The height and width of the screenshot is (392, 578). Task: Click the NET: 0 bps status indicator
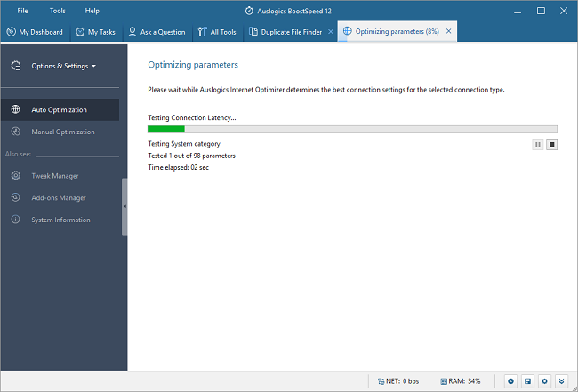tap(398, 381)
